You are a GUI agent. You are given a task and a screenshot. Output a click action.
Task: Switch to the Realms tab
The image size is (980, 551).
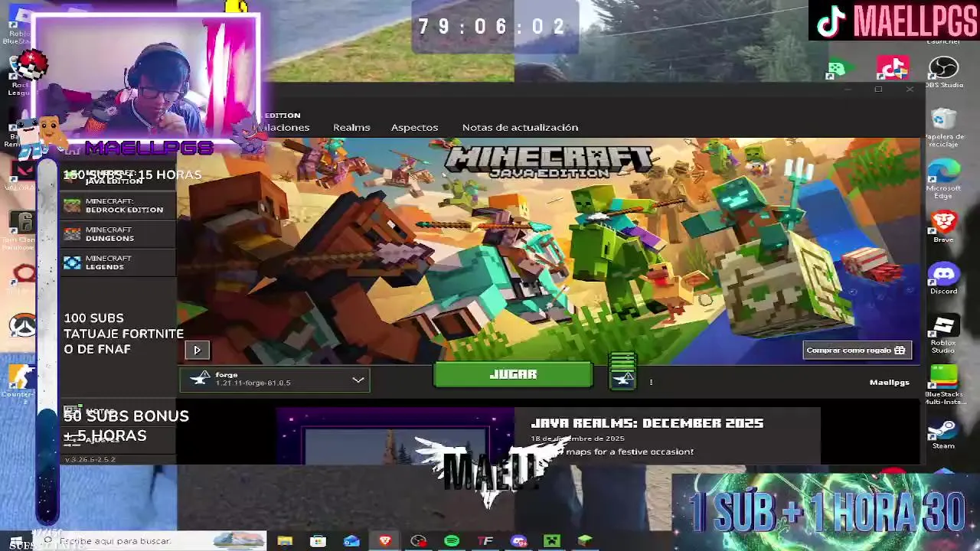click(351, 127)
